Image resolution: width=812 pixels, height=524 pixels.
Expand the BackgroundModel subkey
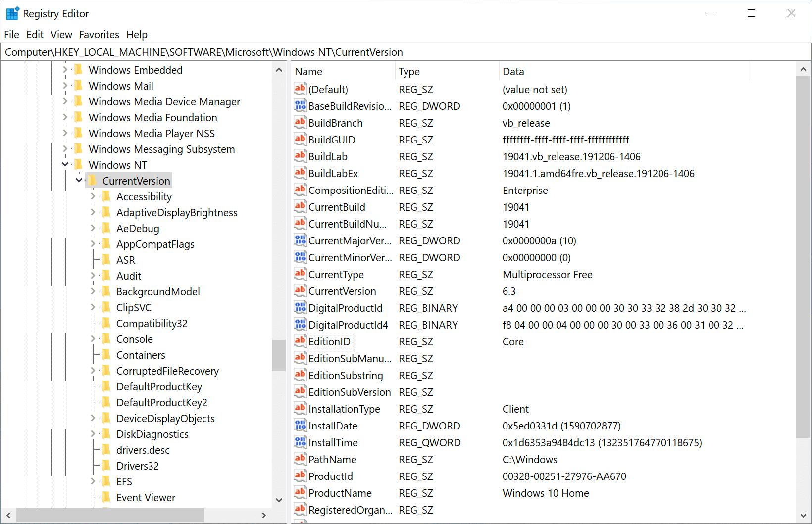point(93,291)
